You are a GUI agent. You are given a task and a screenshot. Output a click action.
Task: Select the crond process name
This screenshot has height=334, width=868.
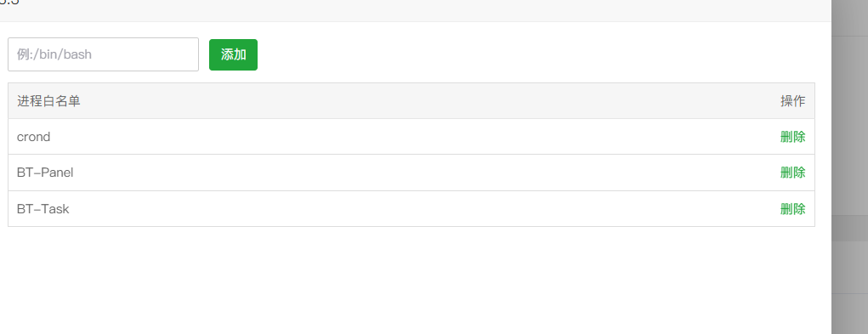(x=34, y=137)
